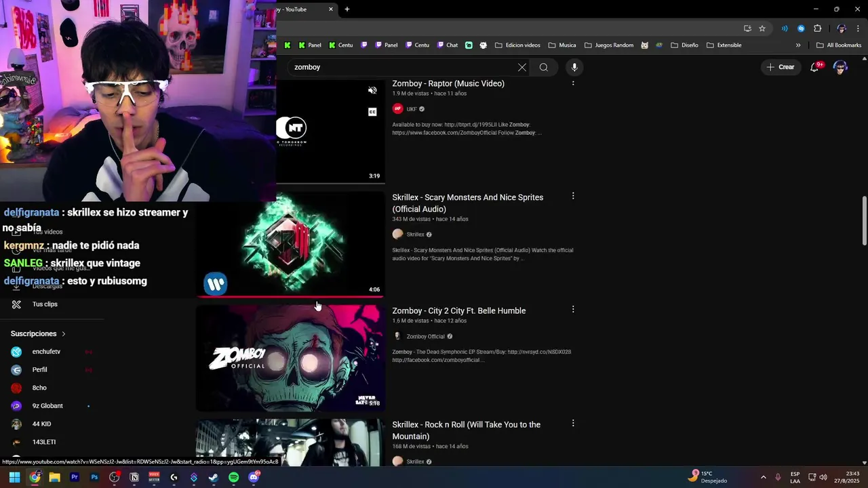Open All Bookmarks folder

[839, 45]
